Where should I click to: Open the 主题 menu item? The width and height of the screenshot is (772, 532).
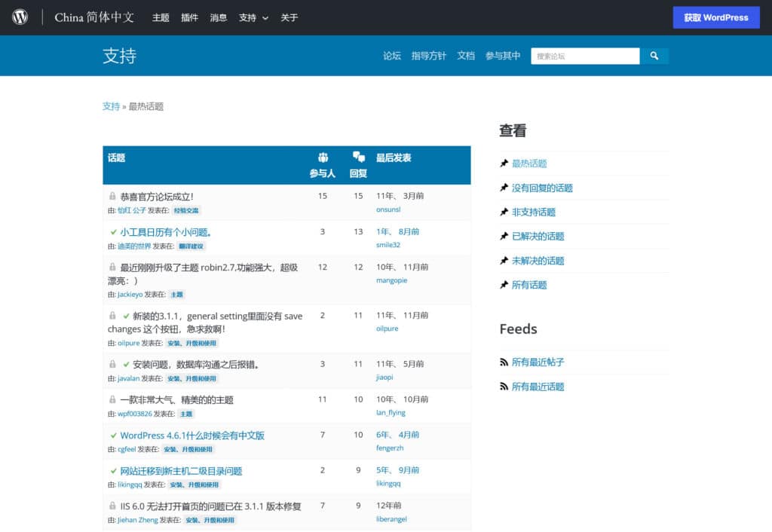pos(161,17)
